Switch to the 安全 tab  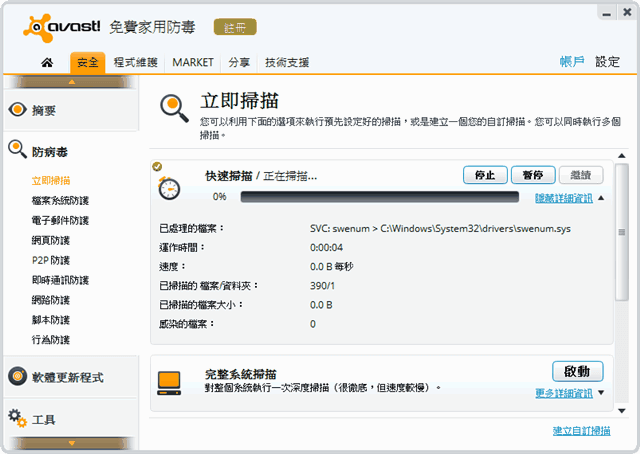pos(88,62)
